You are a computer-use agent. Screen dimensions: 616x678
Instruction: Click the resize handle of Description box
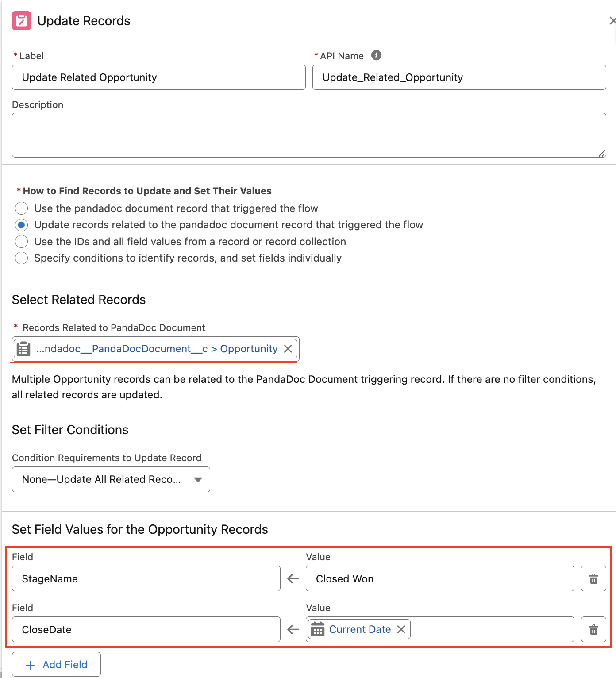(x=602, y=153)
